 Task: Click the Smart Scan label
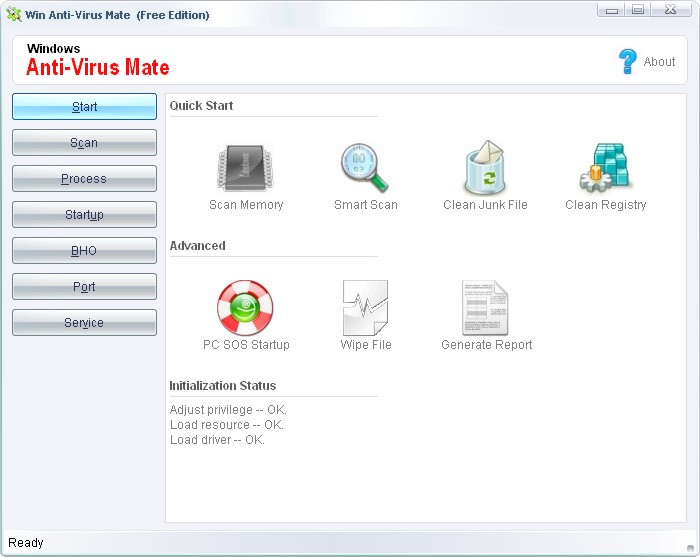point(366,205)
